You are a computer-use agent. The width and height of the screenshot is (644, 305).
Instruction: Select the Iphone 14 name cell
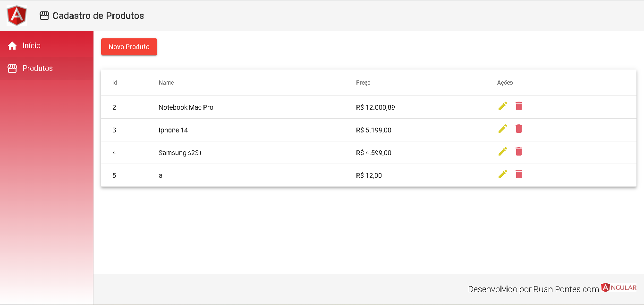pos(173,130)
